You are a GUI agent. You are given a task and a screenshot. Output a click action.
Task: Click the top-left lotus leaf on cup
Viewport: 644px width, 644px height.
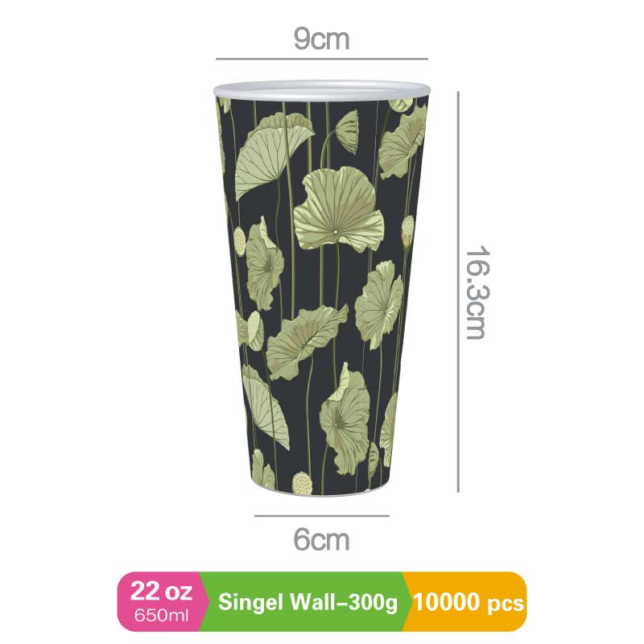pos(270,157)
